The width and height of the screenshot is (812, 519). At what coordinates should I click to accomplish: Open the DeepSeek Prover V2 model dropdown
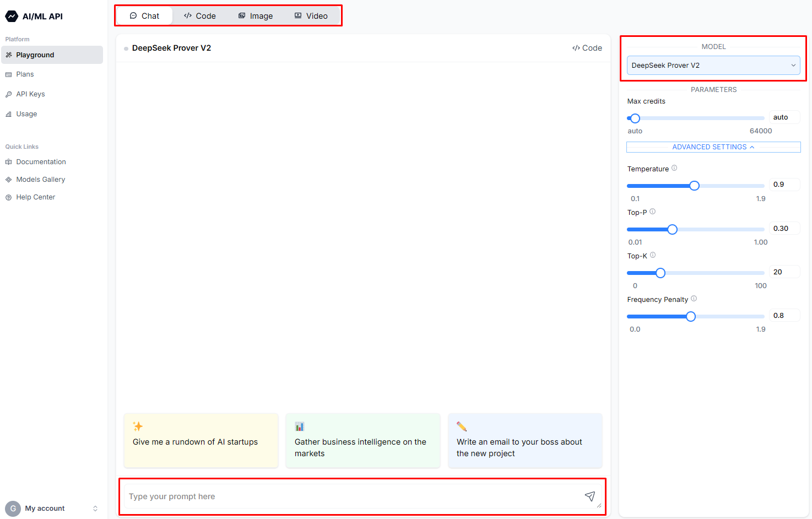pos(713,66)
